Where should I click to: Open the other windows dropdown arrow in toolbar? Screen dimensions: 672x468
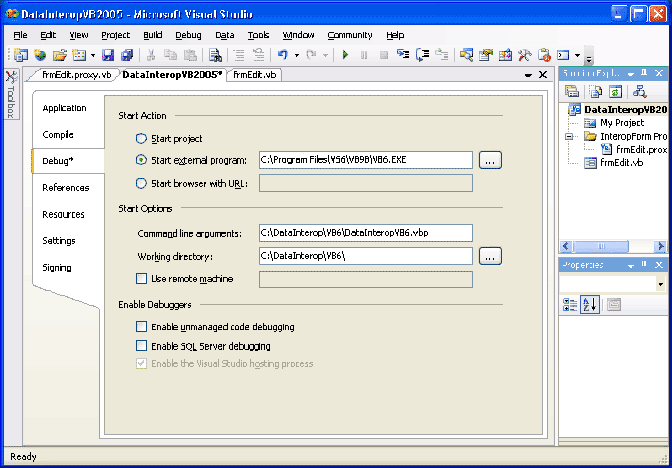pos(577,55)
